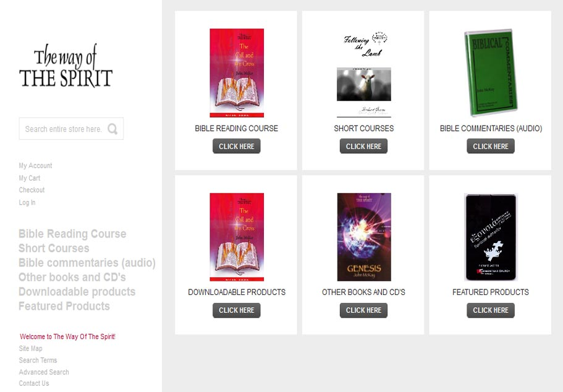The width and height of the screenshot is (563, 392).
Task: Click the Short Courses Click Here button
Action: tap(364, 147)
